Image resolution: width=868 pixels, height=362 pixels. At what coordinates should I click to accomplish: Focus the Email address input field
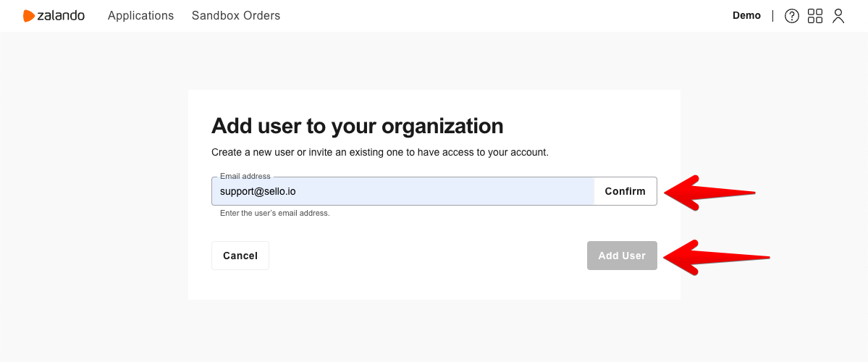[403, 191]
